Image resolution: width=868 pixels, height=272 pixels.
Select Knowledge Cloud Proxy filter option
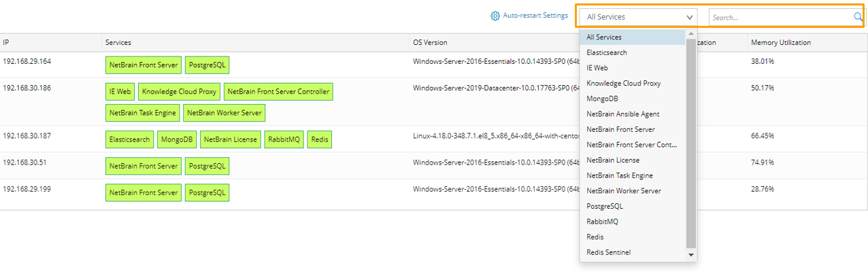[x=623, y=83]
